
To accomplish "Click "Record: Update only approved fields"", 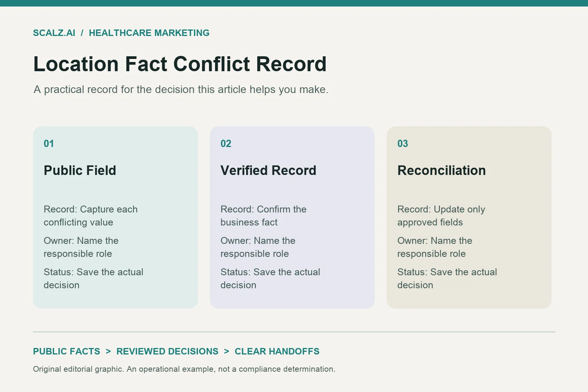I will 441,216.
